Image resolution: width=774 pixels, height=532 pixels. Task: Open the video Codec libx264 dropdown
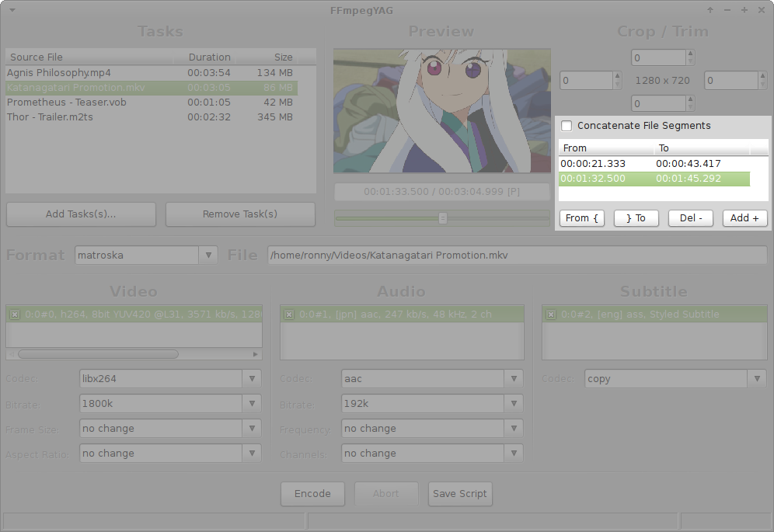tap(252, 378)
